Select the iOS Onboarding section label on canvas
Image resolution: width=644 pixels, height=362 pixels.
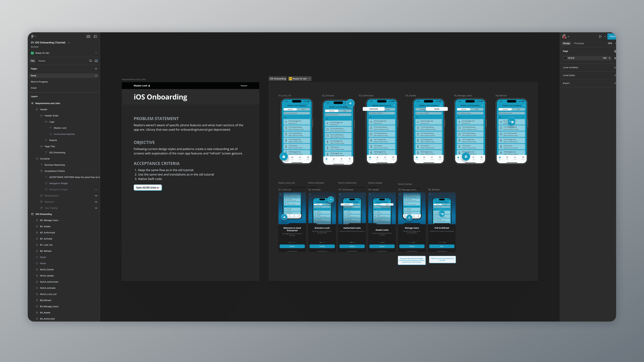278,79
